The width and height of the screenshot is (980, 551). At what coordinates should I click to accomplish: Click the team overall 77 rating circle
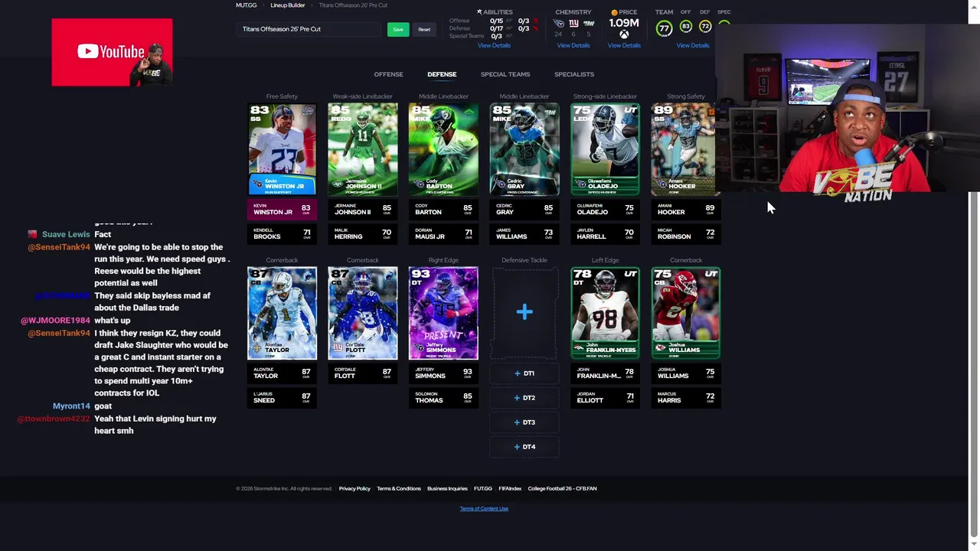pyautogui.click(x=664, y=28)
